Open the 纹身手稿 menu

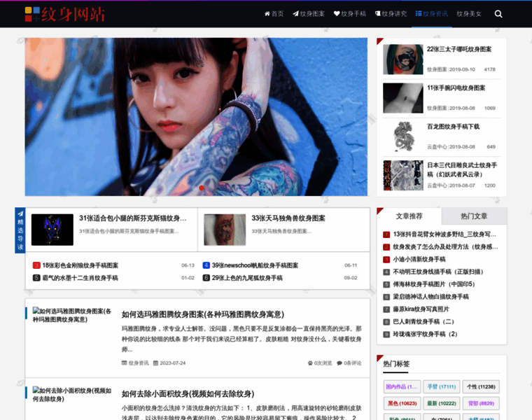click(x=350, y=14)
